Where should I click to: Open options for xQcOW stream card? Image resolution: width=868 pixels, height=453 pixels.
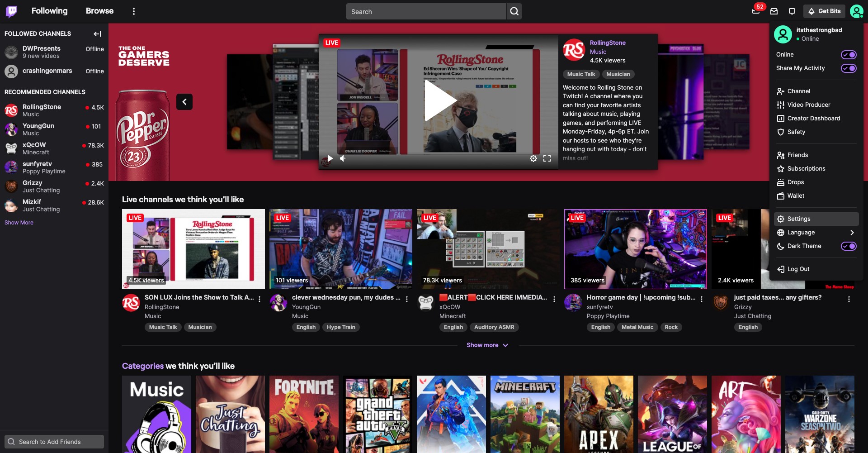[554, 299]
